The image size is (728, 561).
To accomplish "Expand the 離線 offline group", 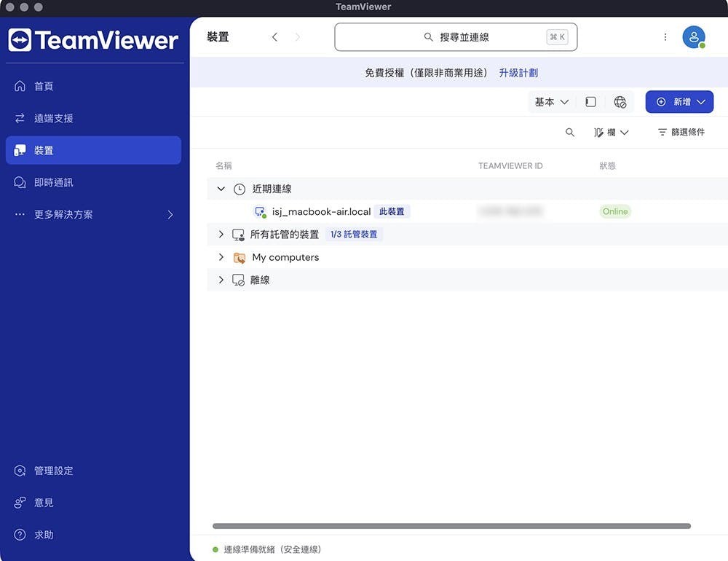I will coord(221,280).
